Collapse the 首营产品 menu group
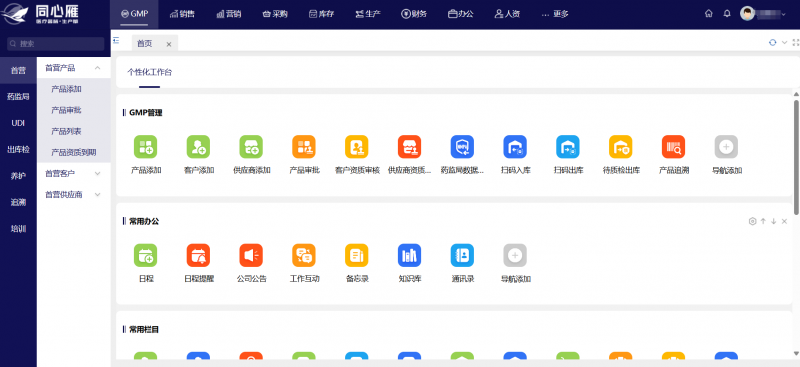The width and height of the screenshot is (800, 367). click(x=97, y=67)
